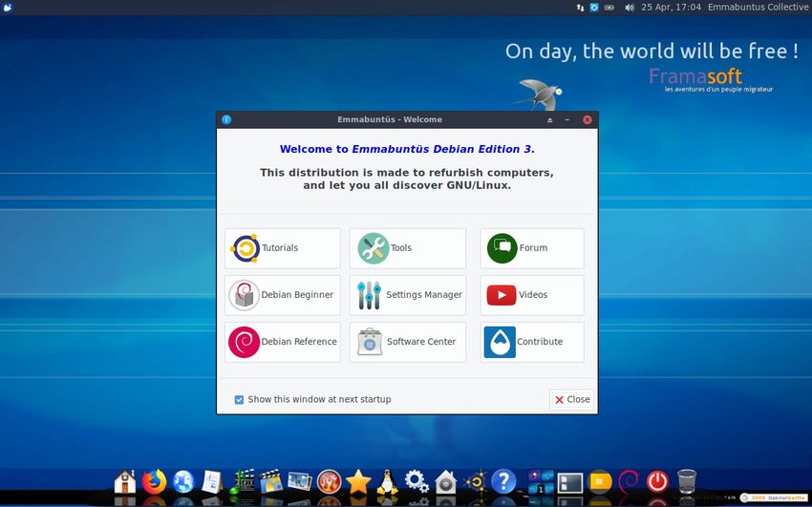812x507 pixels.
Task: Click the blue update notifier tray icon
Action: (594, 8)
